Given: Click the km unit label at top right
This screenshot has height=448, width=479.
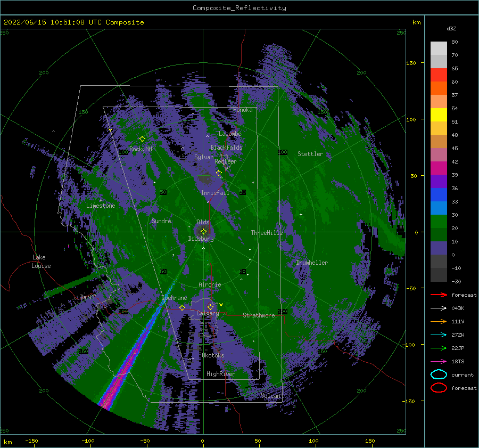Looking at the screenshot, I should point(416,22).
